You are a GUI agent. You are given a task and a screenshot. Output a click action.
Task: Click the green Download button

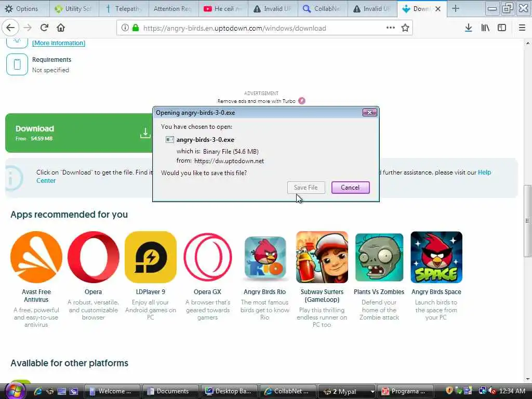coord(79,132)
